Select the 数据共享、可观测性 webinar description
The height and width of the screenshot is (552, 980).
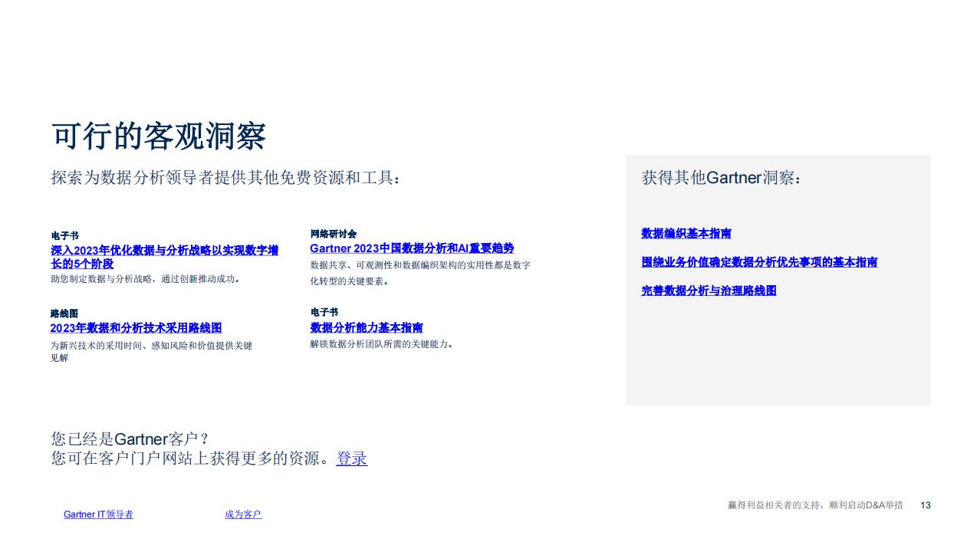pos(420,273)
